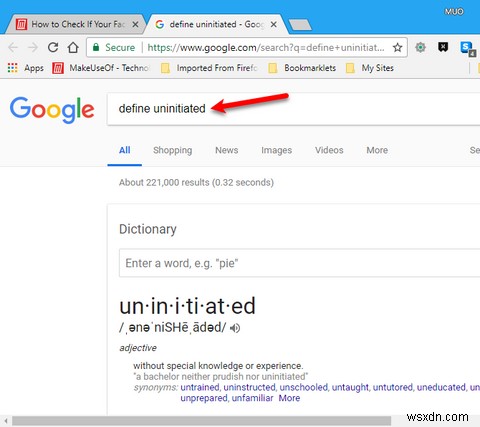Reload the current page
This screenshot has height=427, width=480.
tap(53, 48)
